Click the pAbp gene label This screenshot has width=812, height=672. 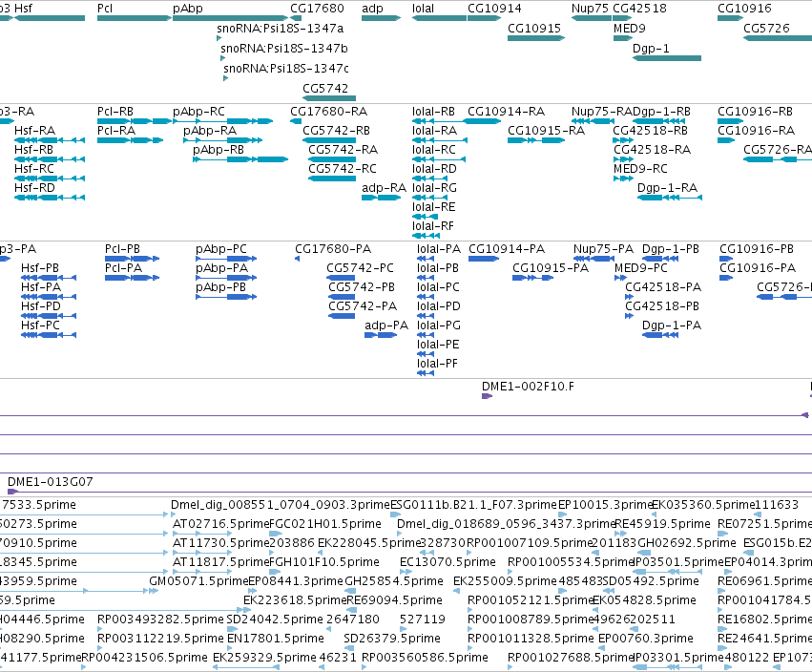(x=188, y=9)
